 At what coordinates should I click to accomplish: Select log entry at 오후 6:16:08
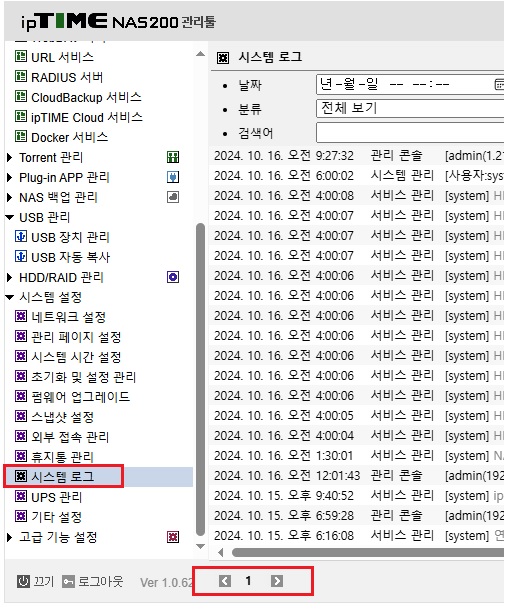pyautogui.click(x=357, y=536)
